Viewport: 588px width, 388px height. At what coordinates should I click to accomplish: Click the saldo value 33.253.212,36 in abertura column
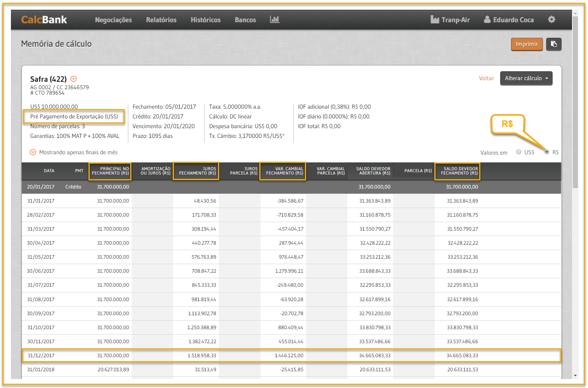(x=375, y=257)
